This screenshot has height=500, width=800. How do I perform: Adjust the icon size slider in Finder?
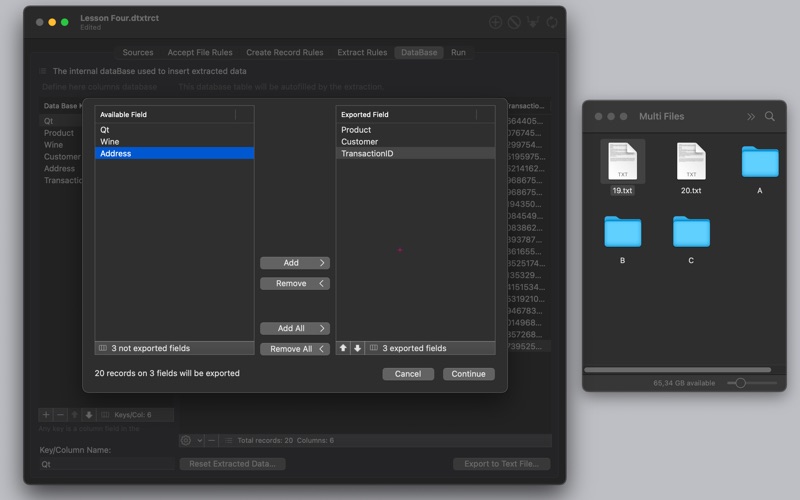(741, 383)
